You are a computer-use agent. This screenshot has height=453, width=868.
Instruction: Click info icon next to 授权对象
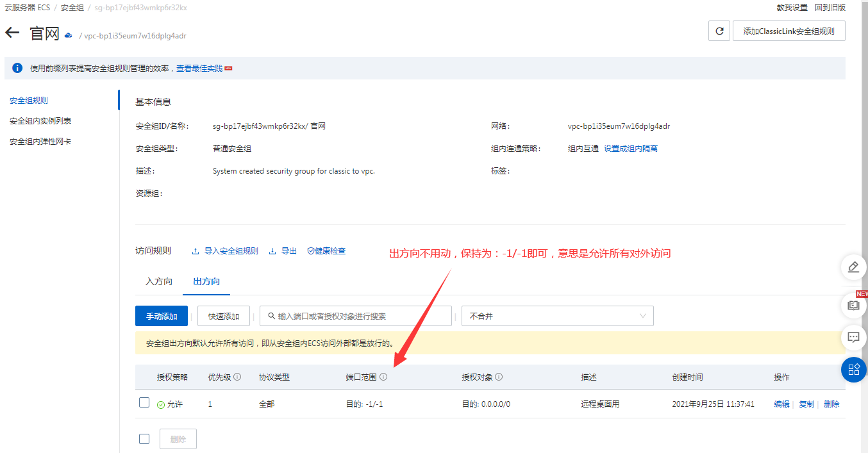click(499, 377)
